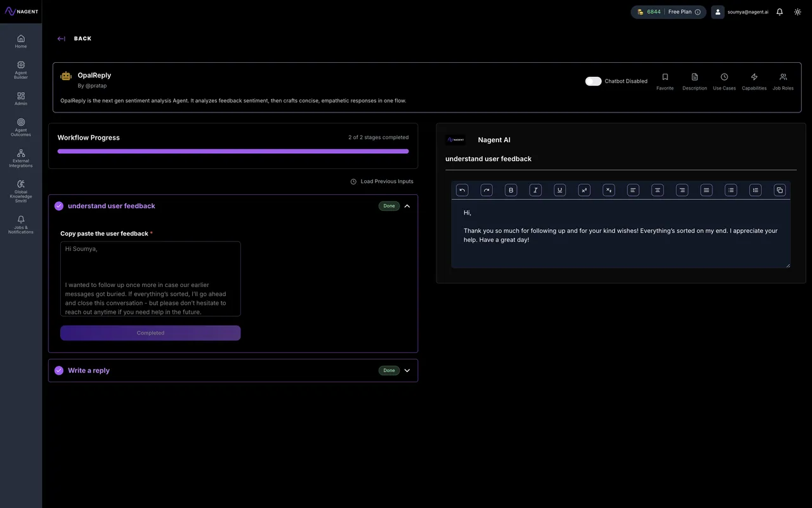Expand the Write a reply stage
Viewport: 812px width, 508px height.
[x=407, y=370]
